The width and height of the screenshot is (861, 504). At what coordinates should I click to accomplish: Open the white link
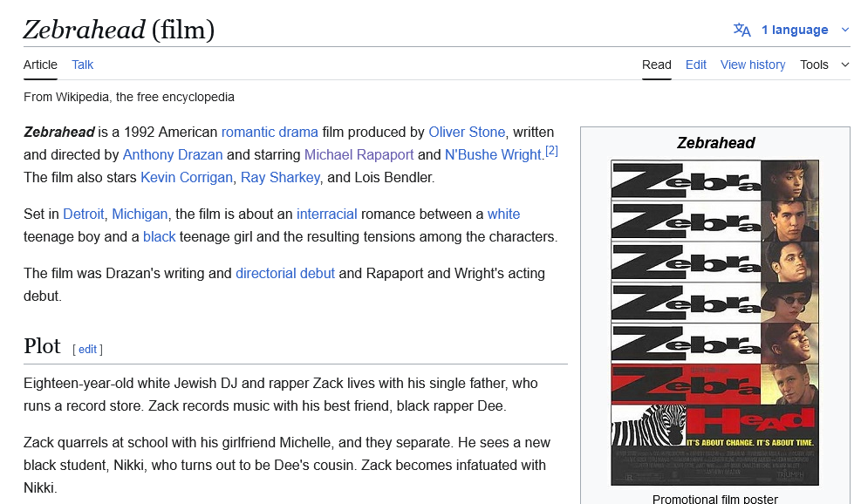pos(503,215)
